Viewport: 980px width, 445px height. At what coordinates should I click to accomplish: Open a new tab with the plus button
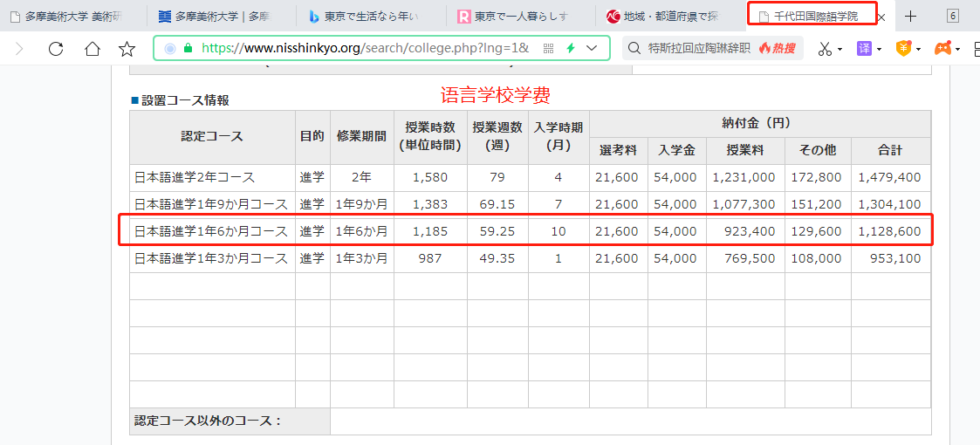(x=911, y=17)
